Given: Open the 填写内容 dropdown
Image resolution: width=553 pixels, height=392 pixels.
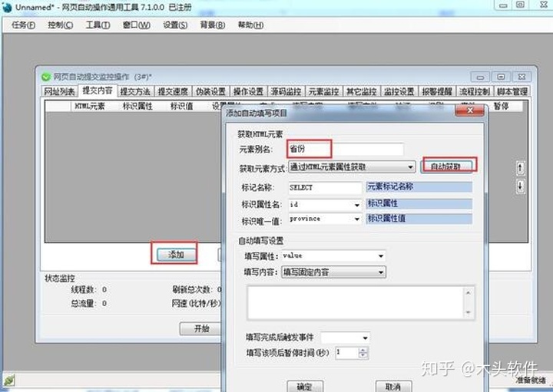Looking at the screenshot, I should pyautogui.click(x=333, y=272).
